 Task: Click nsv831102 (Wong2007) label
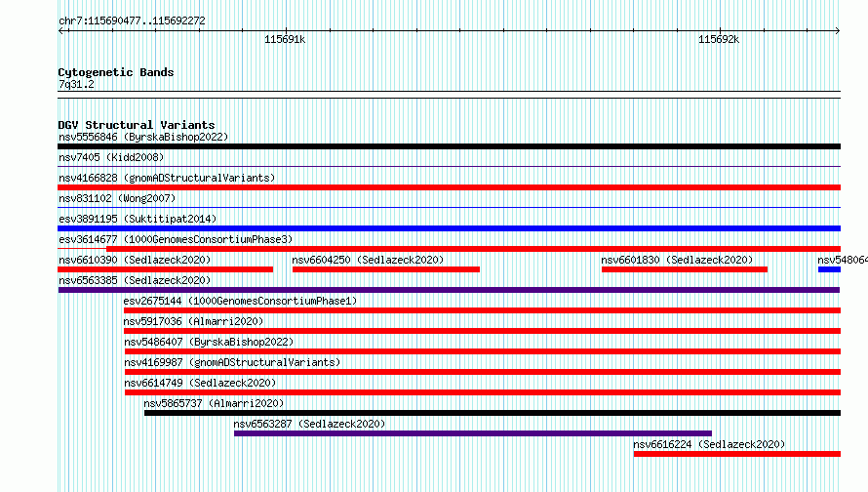(x=117, y=198)
